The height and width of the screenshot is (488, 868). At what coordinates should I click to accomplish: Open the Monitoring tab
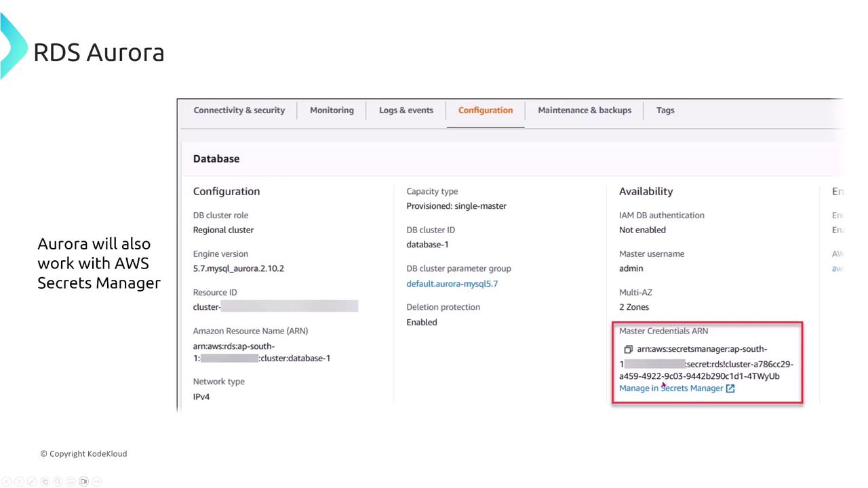coord(332,110)
